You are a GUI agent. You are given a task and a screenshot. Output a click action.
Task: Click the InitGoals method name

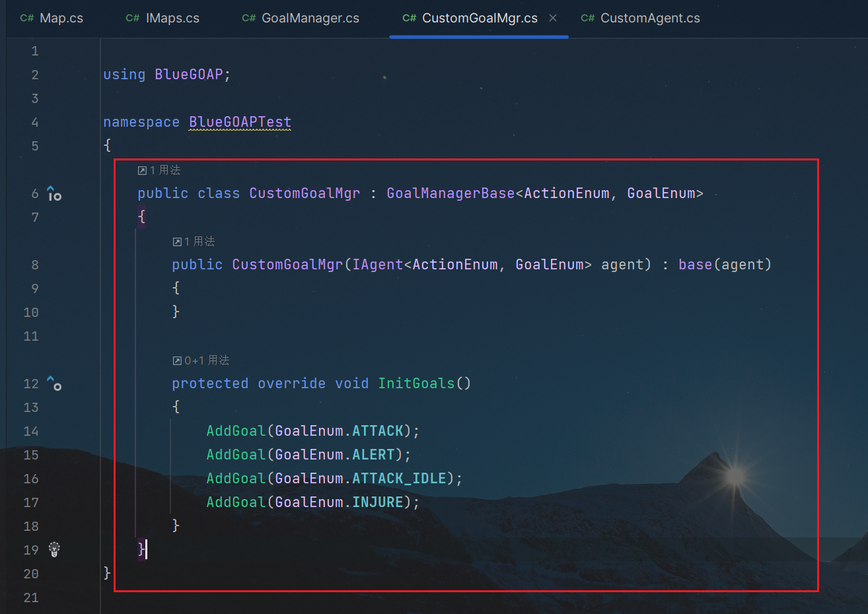pos(416,384)
